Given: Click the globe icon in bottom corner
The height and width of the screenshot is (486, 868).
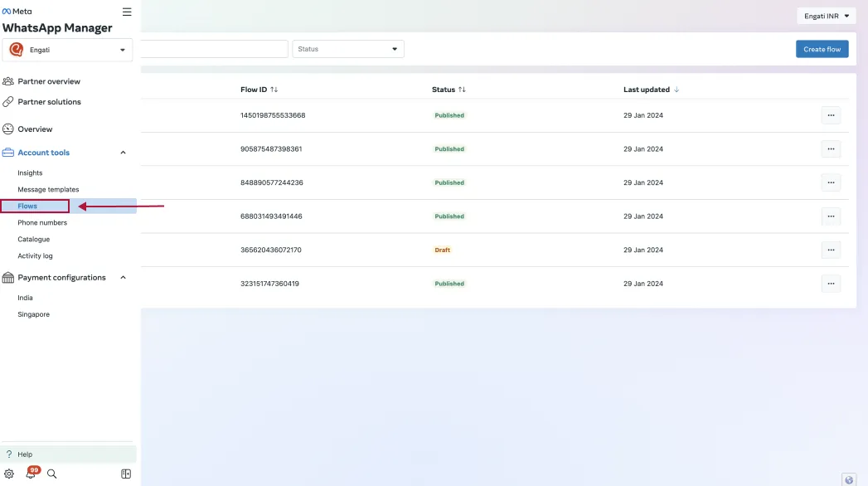Looking at the screenshot, I should coord(849,480).
